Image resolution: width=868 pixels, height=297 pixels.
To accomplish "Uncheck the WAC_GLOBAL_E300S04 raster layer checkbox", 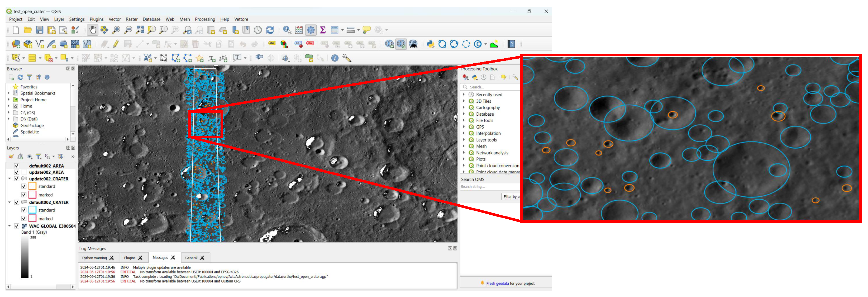I will [x=17, y=226].
